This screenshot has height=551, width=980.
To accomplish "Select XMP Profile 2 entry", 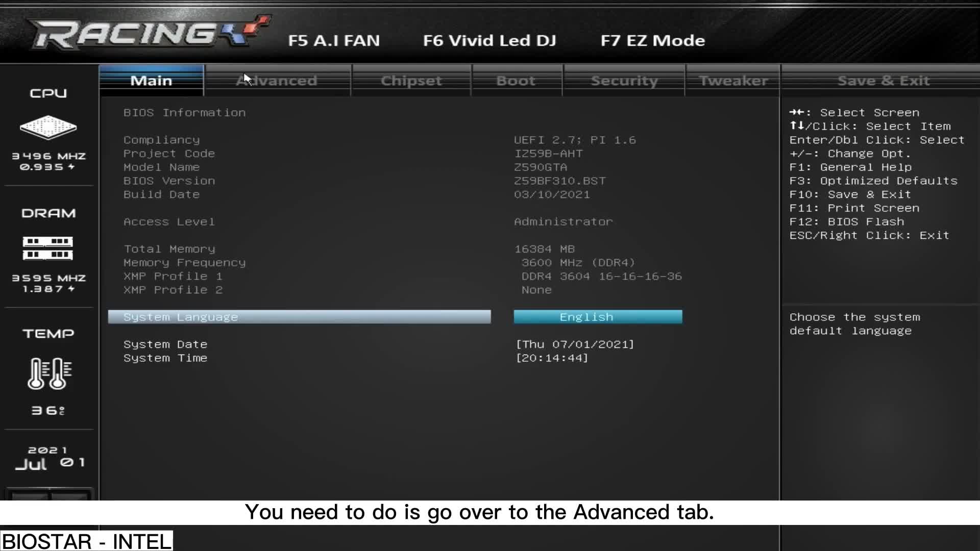I will click(x=173, y=290).
